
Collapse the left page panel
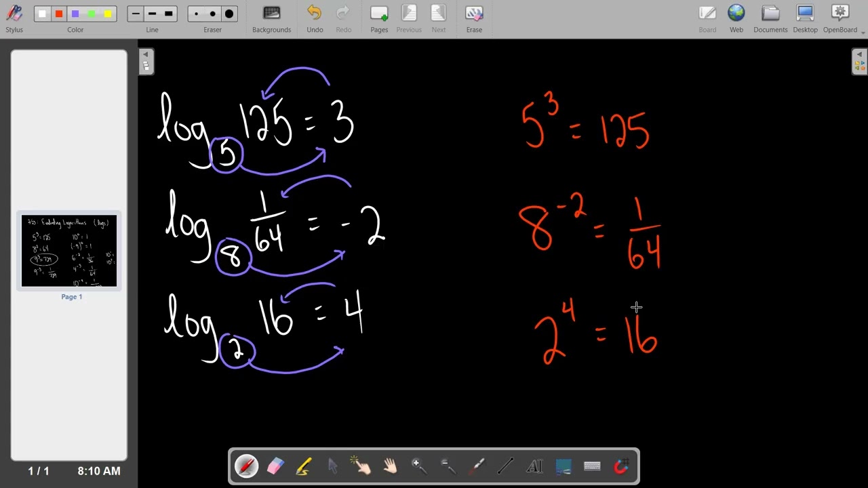click(x=146, y=61)
